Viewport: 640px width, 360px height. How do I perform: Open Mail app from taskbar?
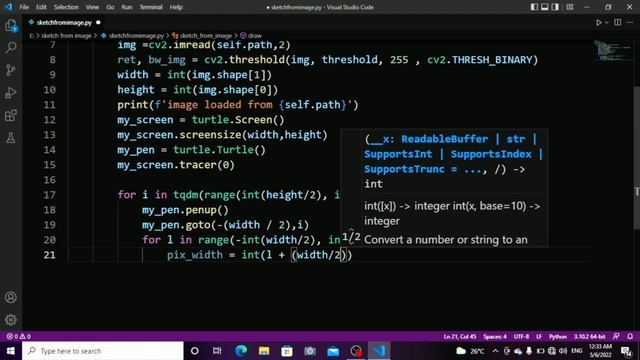click(x=333, y=351)
